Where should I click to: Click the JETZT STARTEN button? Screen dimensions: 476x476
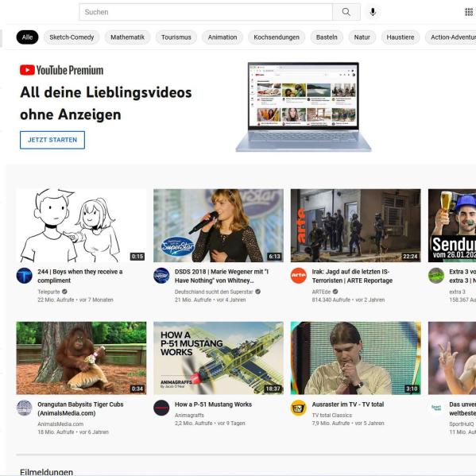click(x=52, y=140)
